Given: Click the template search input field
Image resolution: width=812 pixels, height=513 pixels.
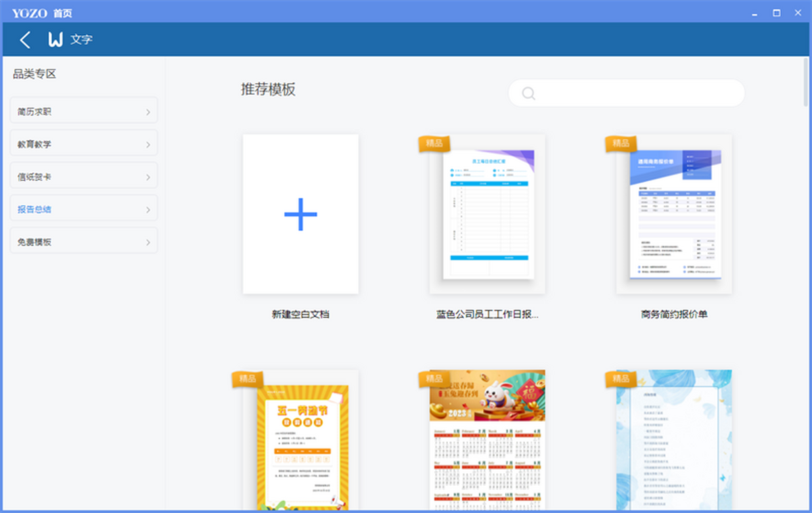Looking at the screenshot, I should click(x=636, y=93).
